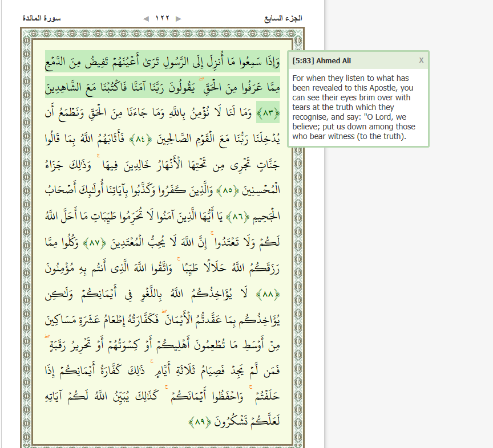Image resolution: width=493 pixels, height=448 pixels.
Task: Click the line beginning لَعَلَّكُمْ تَشْكُرُونَ
Action: pos(234,421)
